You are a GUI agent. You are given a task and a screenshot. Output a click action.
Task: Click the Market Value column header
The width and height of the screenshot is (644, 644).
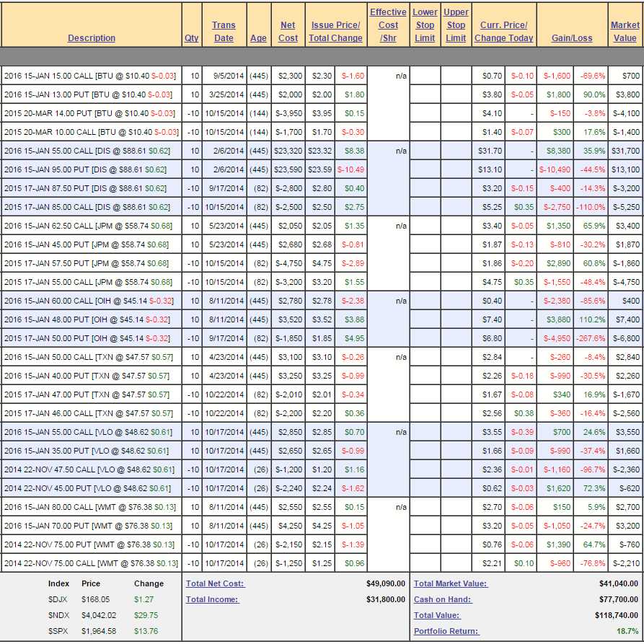[625, 32]
